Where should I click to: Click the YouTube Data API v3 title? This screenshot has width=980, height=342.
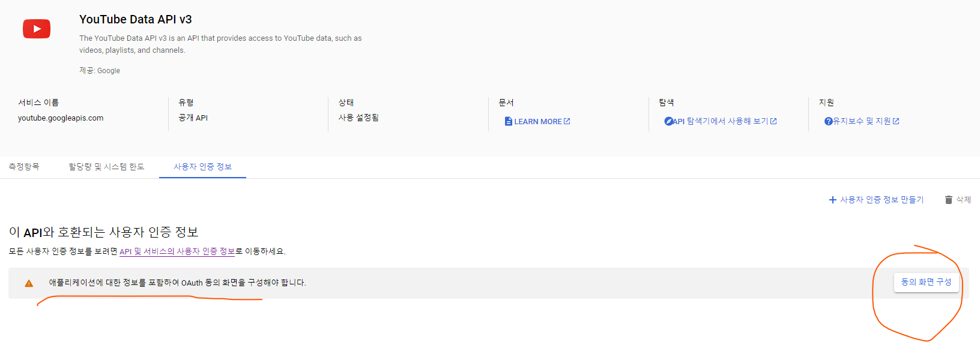click(x=136, y=19)
